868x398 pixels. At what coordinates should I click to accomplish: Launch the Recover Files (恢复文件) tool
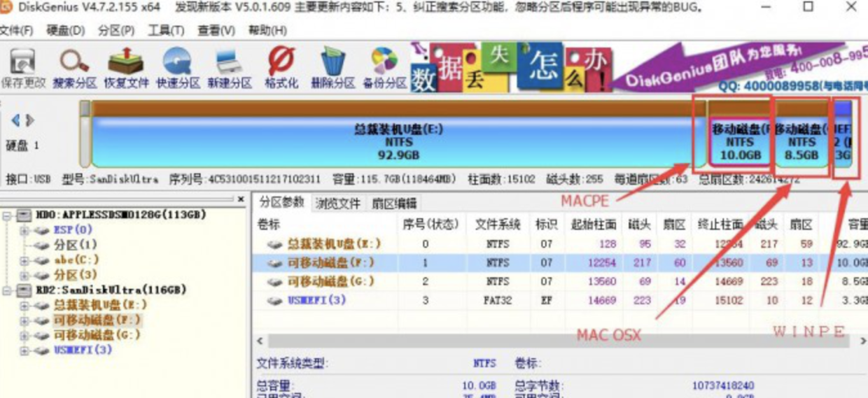tap(126, 68)
